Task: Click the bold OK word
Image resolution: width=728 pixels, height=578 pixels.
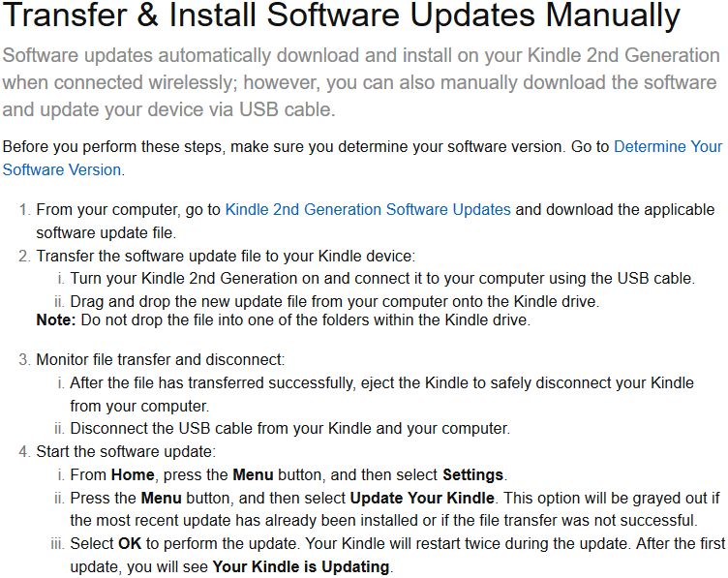Action: click(x=130, y=543)
